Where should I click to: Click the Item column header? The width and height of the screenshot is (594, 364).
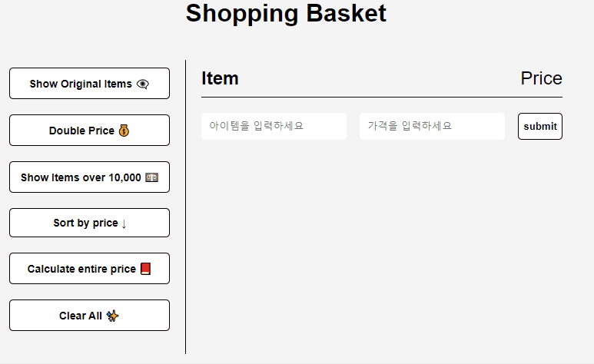[220, 78]
